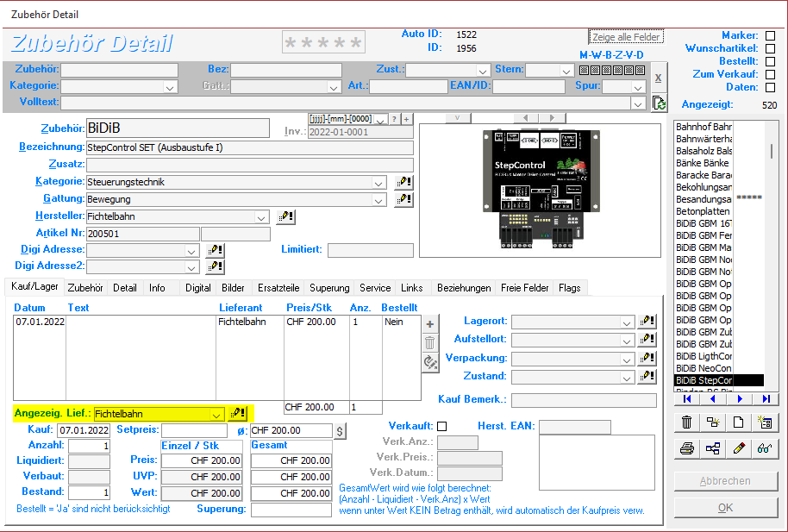
Task: Click the question mark button beside inventory format
Action: click(395, 119)
